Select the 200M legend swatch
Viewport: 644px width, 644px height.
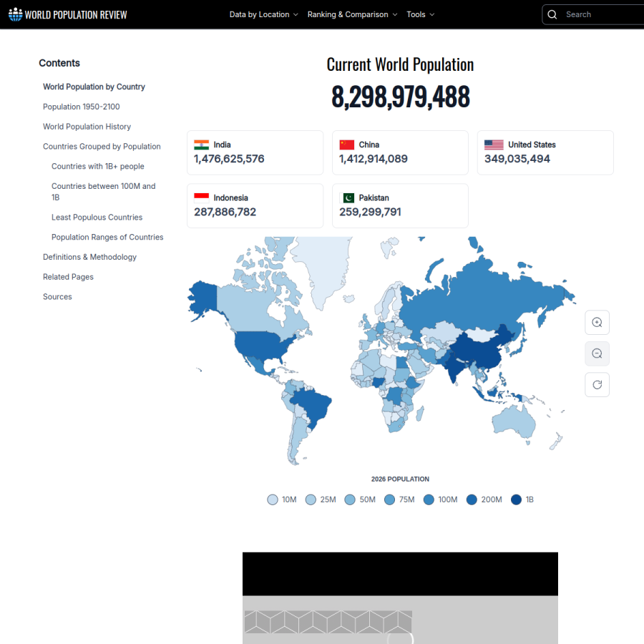pos(472,499)
